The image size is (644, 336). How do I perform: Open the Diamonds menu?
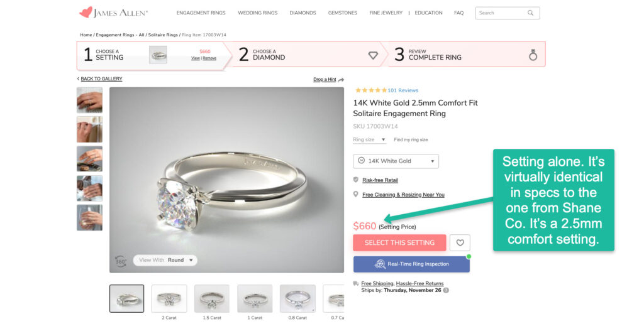[x=303, y=13]
